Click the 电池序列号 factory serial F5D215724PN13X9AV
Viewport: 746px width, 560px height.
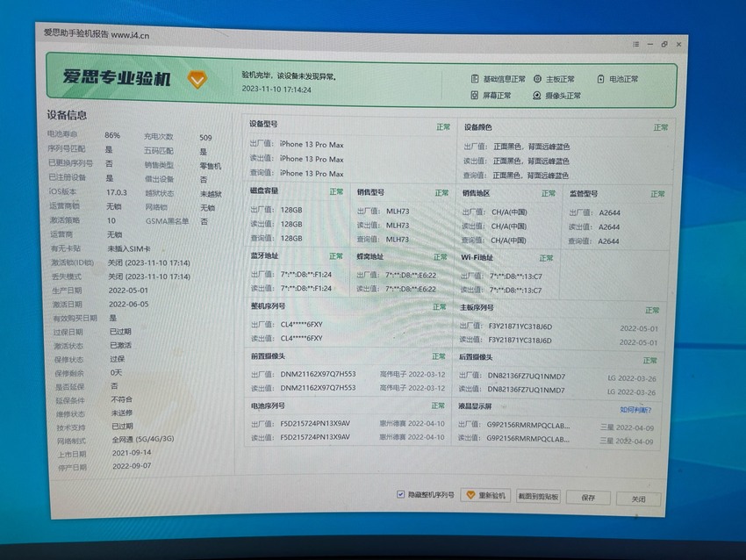click(315, 423)
